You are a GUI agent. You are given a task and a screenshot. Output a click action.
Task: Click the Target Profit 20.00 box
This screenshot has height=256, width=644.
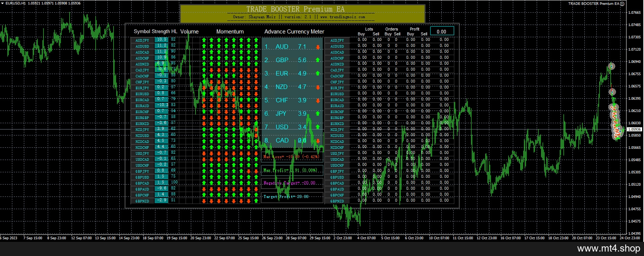(292, 197)
